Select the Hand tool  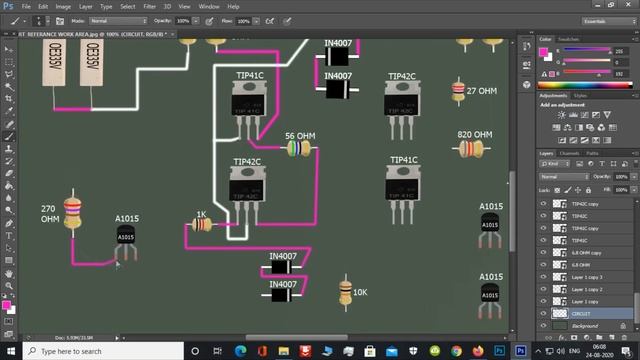click(9, 273)
